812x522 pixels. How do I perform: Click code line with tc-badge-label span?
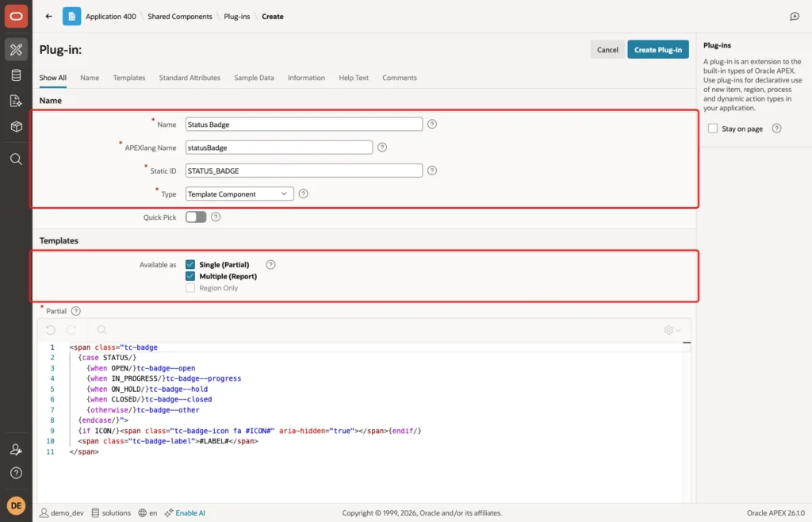[168, 441]
